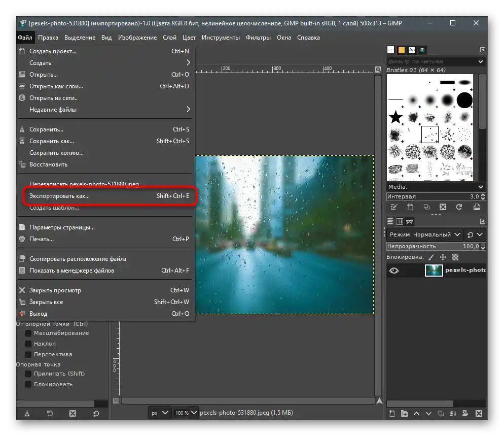Open the zoom percentage dropdown

(x=194, y=413)
